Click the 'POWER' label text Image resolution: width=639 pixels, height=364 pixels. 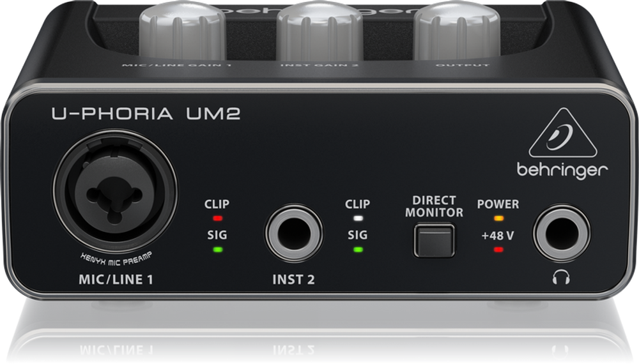pyautogui.click(x=498, y=204)
